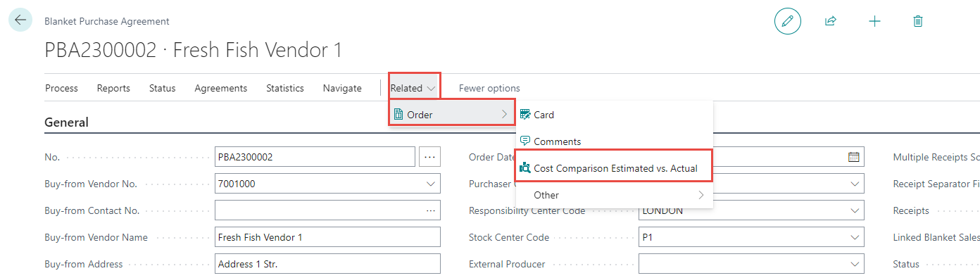Click the ellipsis button beside No. field
This screenshot has width=980, height=278.
click(x=430, y=157)
